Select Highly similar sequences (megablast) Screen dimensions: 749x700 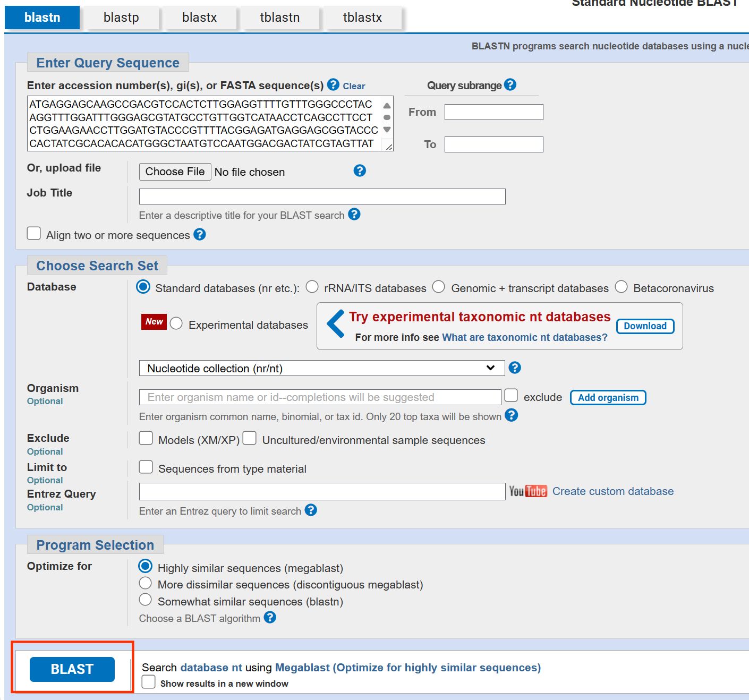(x=145, y=566)
